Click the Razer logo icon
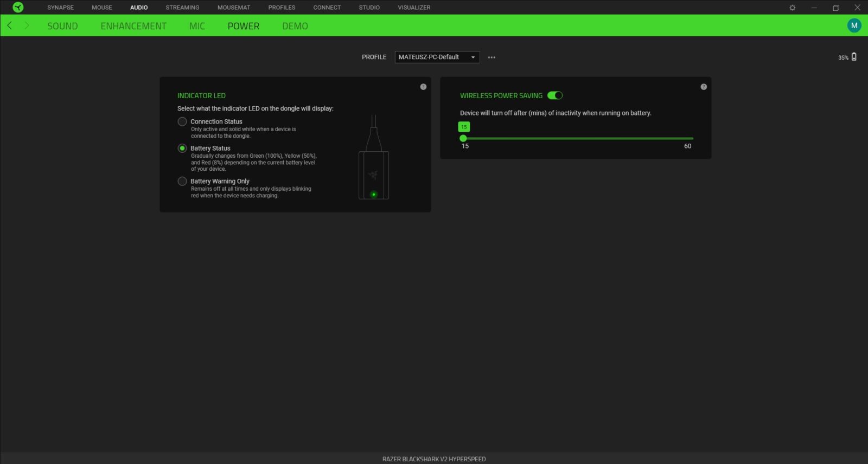This screenshot has width=868, height=464. tap(18, 8)
